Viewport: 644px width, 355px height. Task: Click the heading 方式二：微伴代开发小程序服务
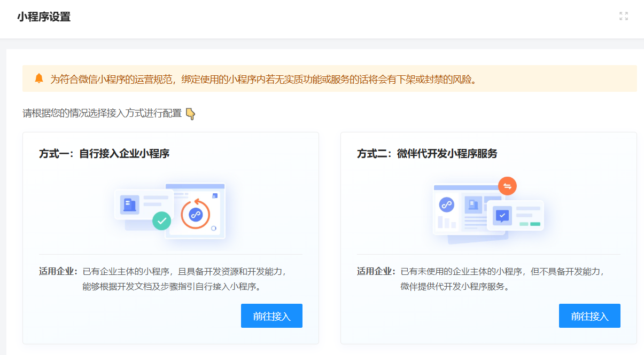pos(427,154)
